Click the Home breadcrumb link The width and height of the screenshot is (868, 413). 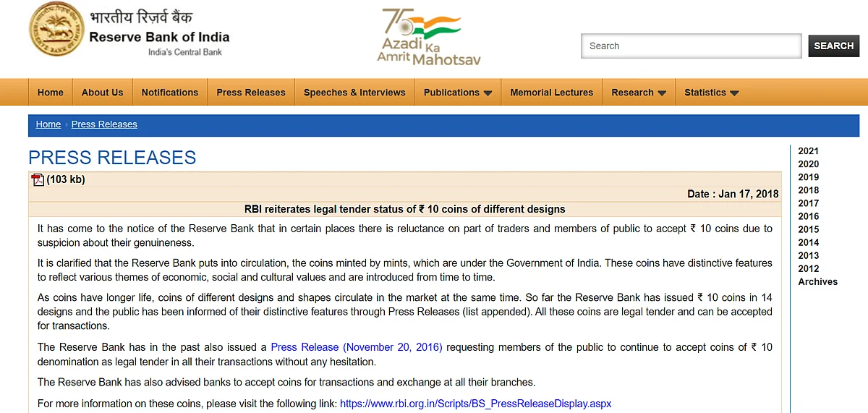click(x=48, y=124)
